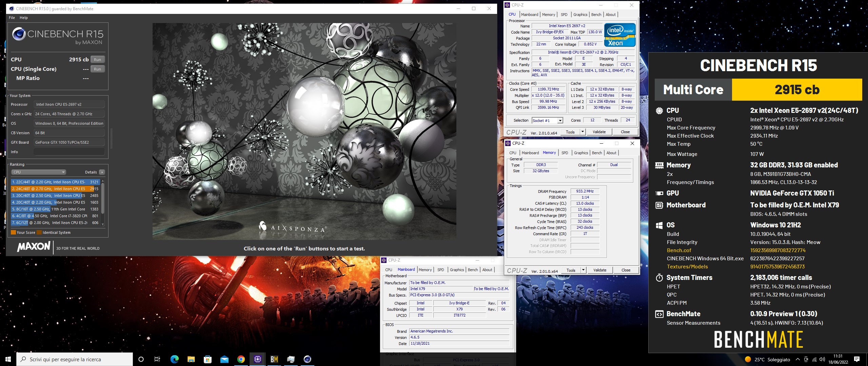Open Bench tab in CPU-Z Memory window
This screenshot has height=366, width=868.
click(x=597, y=153)
